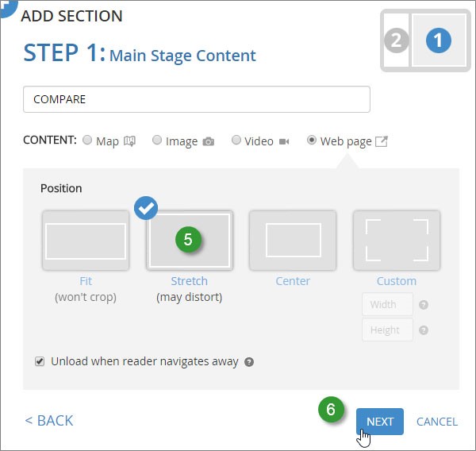Select the Image content radio button
Viewport: 476px width, 451px height.
click(157, 141)
